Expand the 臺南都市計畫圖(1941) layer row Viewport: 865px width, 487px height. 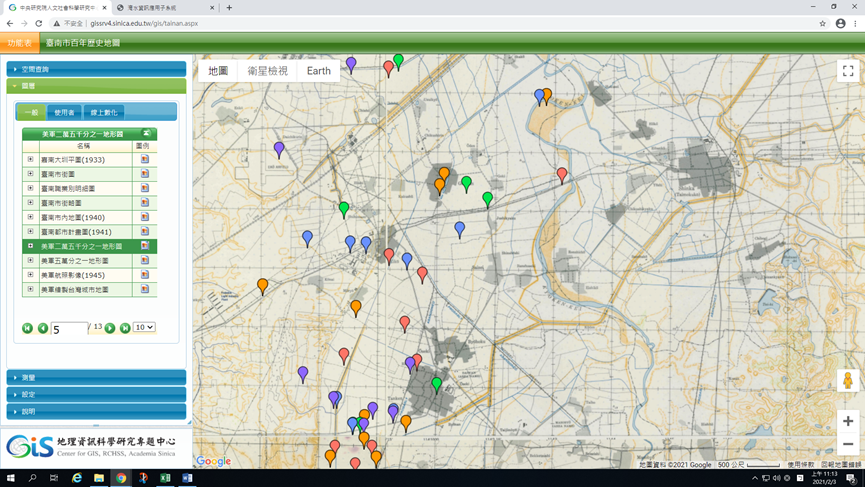(x=30, y=231)
